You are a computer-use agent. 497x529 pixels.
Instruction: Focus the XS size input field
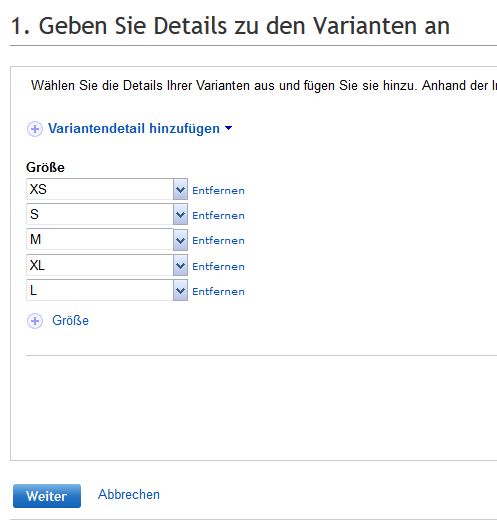click(x=100, y=189)
